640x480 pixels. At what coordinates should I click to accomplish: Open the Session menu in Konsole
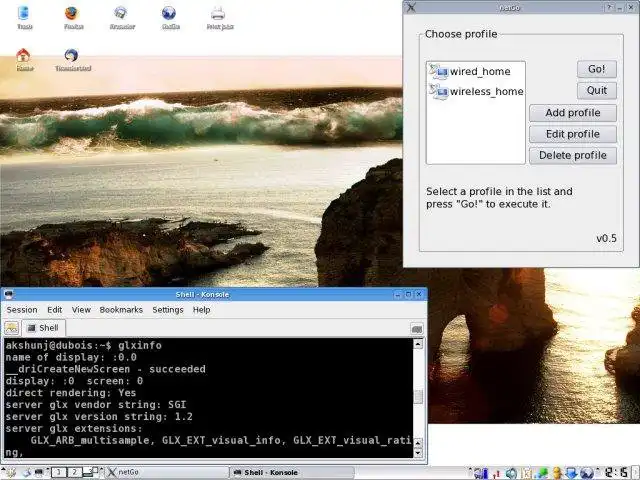point(22,310)
